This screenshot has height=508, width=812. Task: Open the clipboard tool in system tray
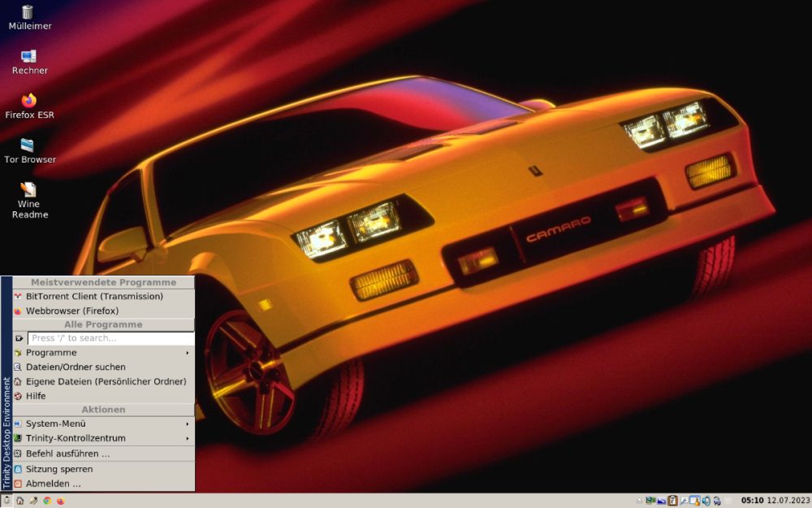click(672, 501)
